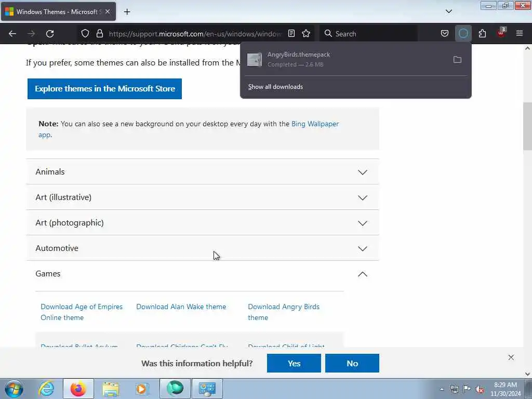Open a new browser tab
The image size is (532, 399).
127,12
